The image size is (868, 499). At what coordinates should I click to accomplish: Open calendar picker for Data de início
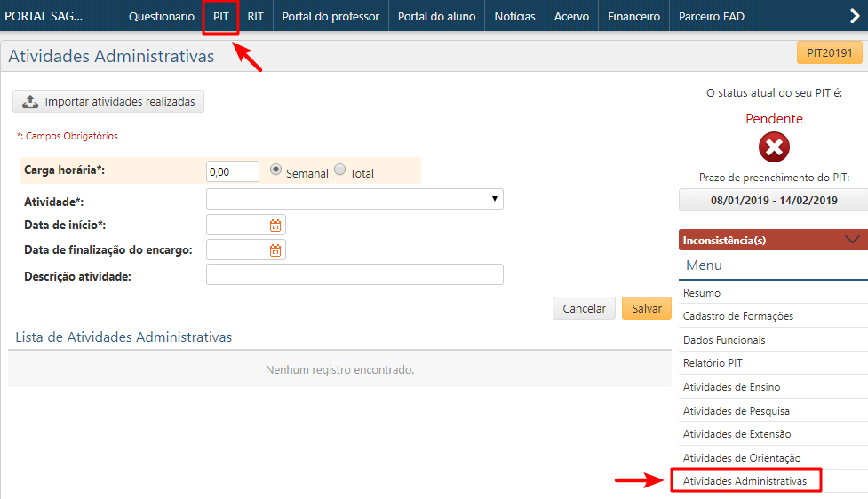[x=275, y=226]
